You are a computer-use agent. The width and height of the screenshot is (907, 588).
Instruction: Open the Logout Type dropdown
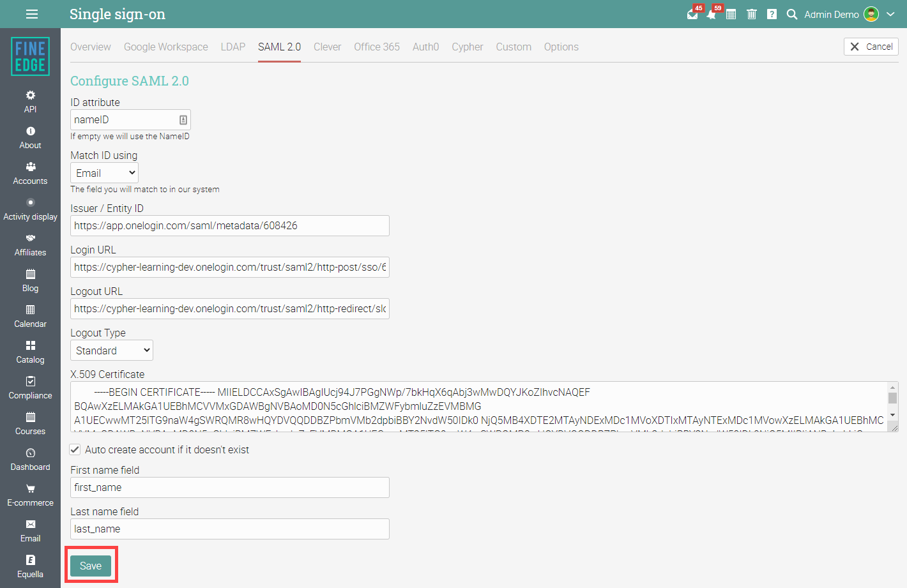(x=112, y=351)
